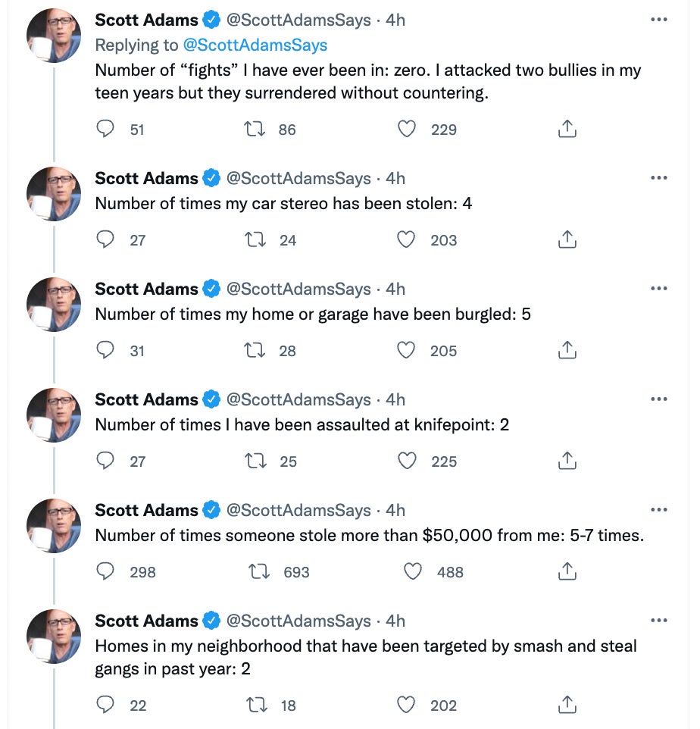Click the avatar on the burgled tweet
Image resolution: width=700 pixels, height=729 pixels.
[x=54, y=305]
